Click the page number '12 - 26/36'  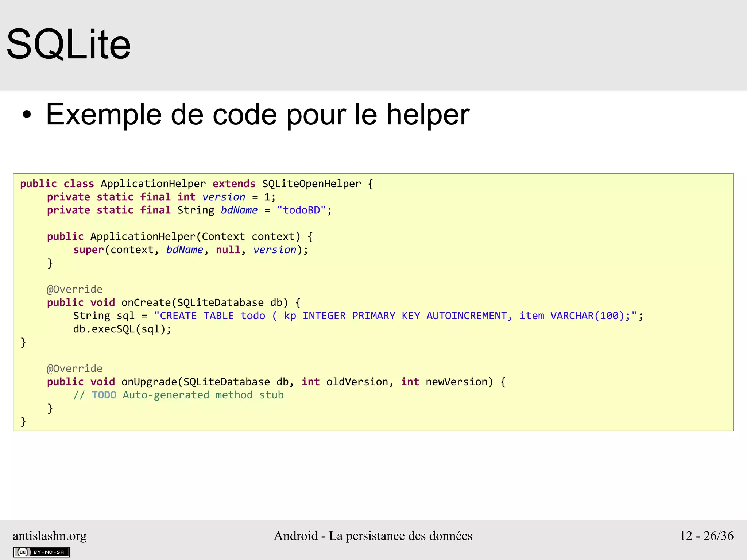(x=707, y=536)
